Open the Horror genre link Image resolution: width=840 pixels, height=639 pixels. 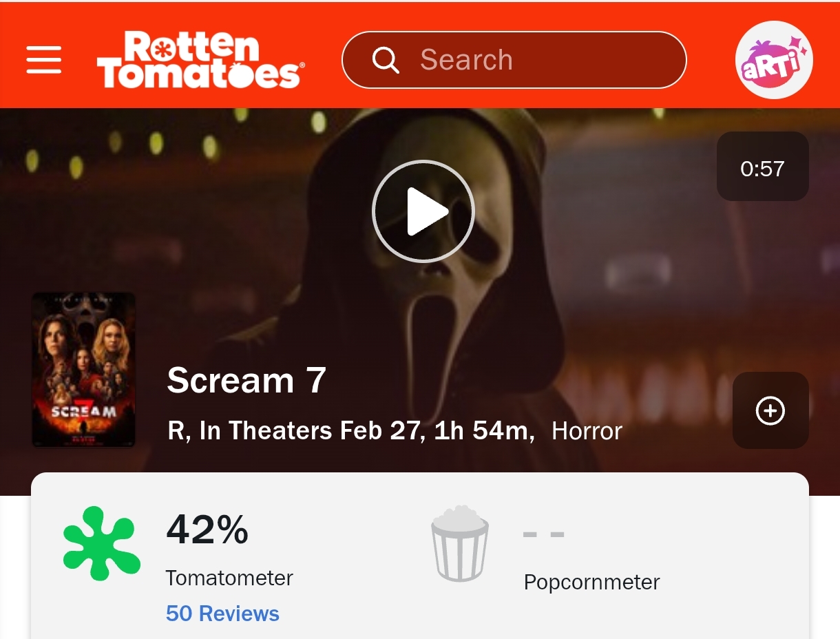[587, 432]
